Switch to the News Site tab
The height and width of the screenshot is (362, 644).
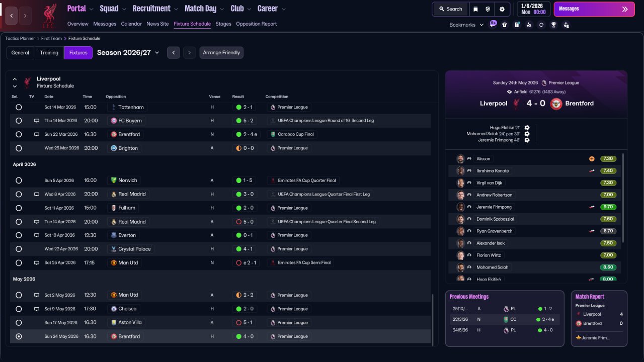pos(157,24)
